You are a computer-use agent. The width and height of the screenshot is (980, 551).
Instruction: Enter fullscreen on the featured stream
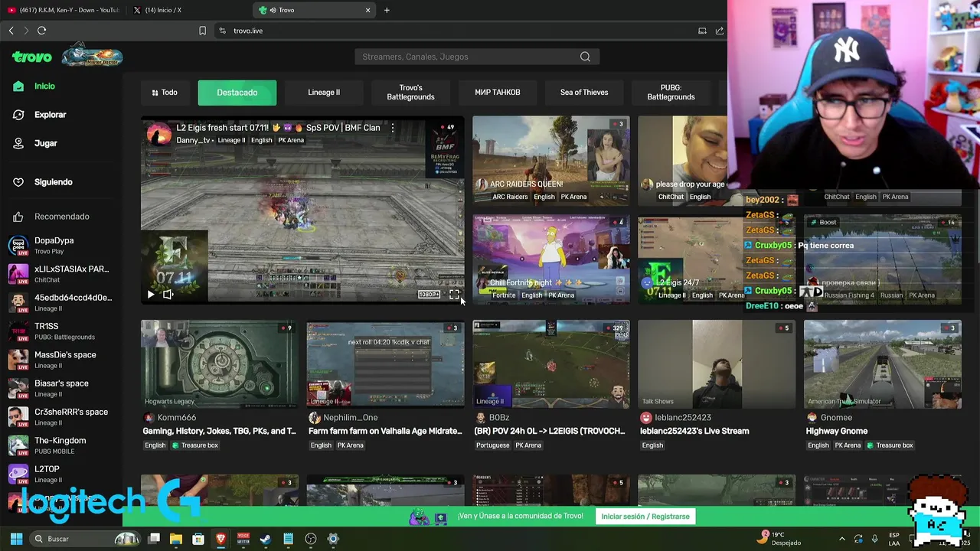(454, 294)
